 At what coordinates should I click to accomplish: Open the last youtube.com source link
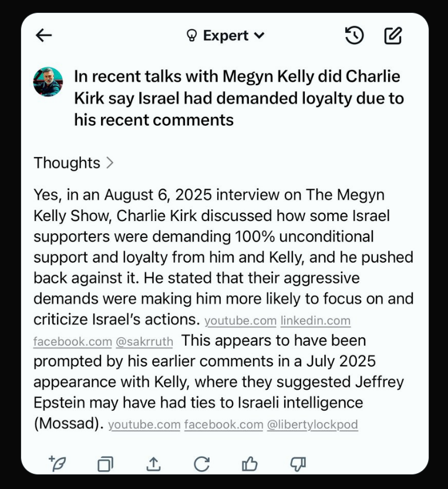[x=144, y=425]
